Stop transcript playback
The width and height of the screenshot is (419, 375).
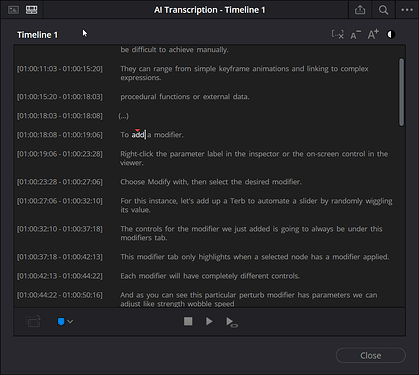[188, 321]
